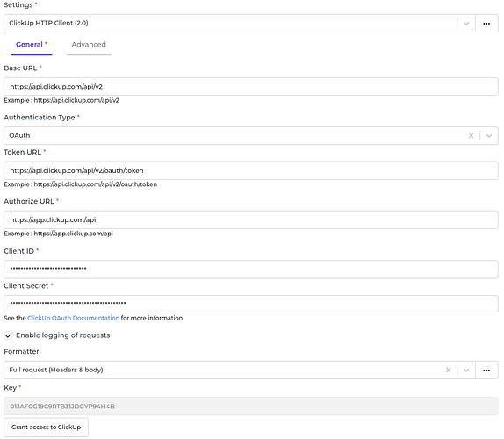Screen dimensions: 504x439
Task: Clear the Full request formatter selection
Action: coord(449,370)
